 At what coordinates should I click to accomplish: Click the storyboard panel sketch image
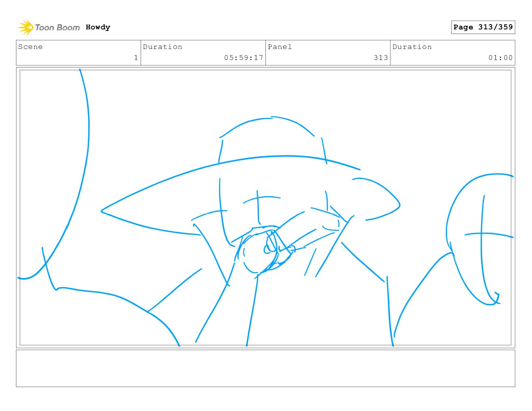click(x=266, y=208)
